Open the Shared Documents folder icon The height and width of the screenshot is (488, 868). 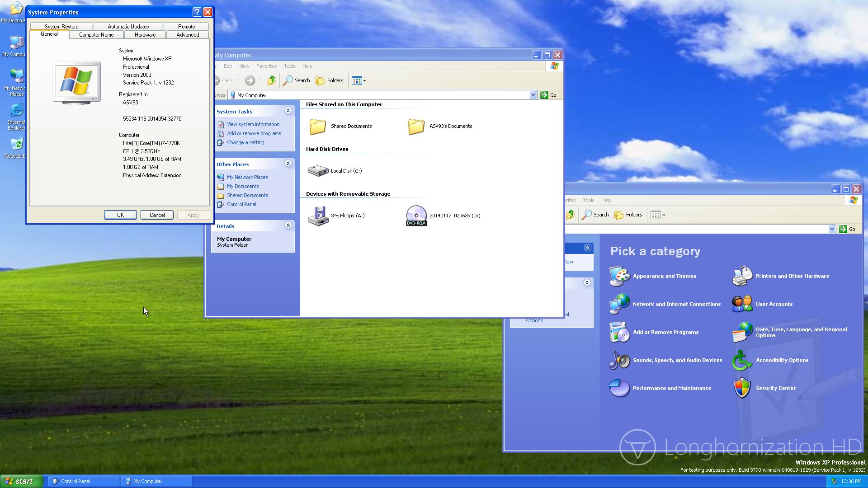tap(317, 126)
